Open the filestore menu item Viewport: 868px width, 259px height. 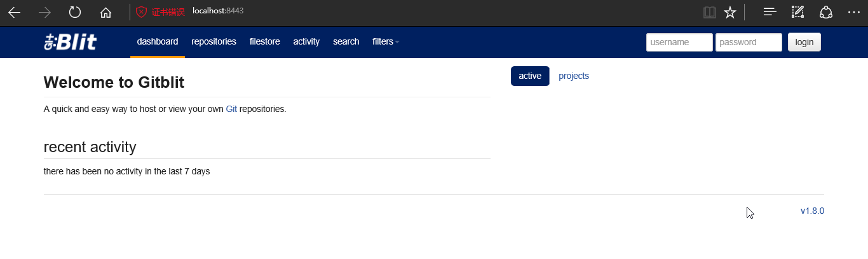(265, 41)
